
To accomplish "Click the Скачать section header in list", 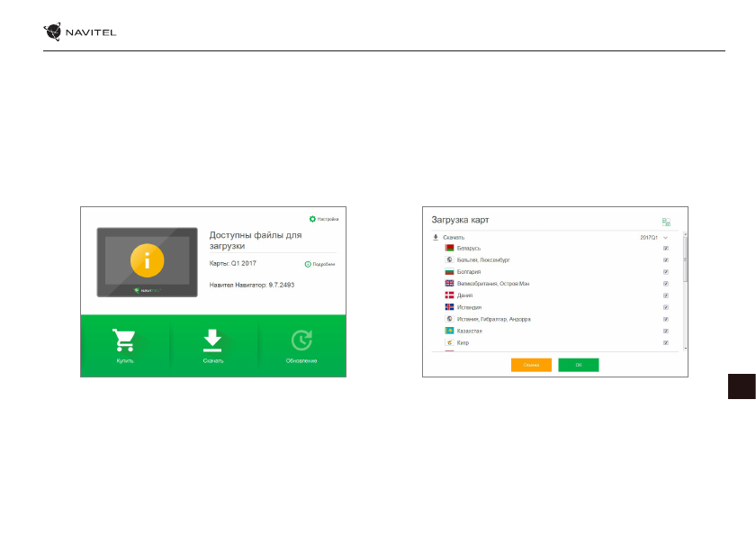I will click(454, 238).
